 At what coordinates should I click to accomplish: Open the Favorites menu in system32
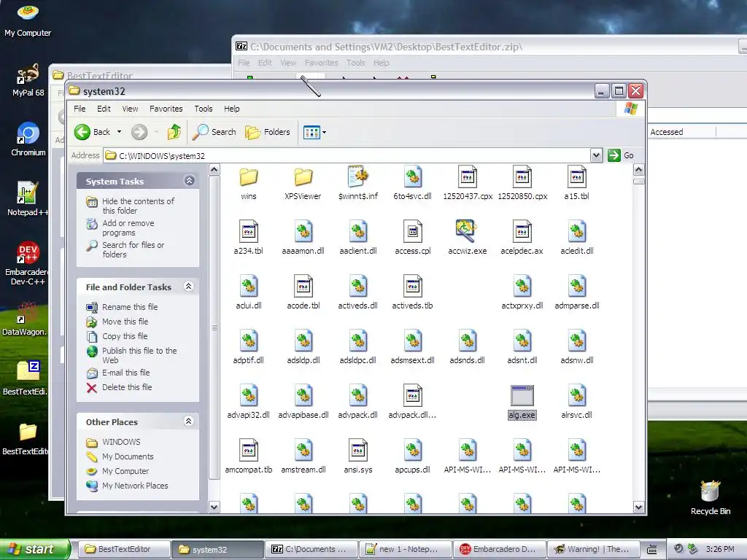pyautogui.click(x=166, y=109)
